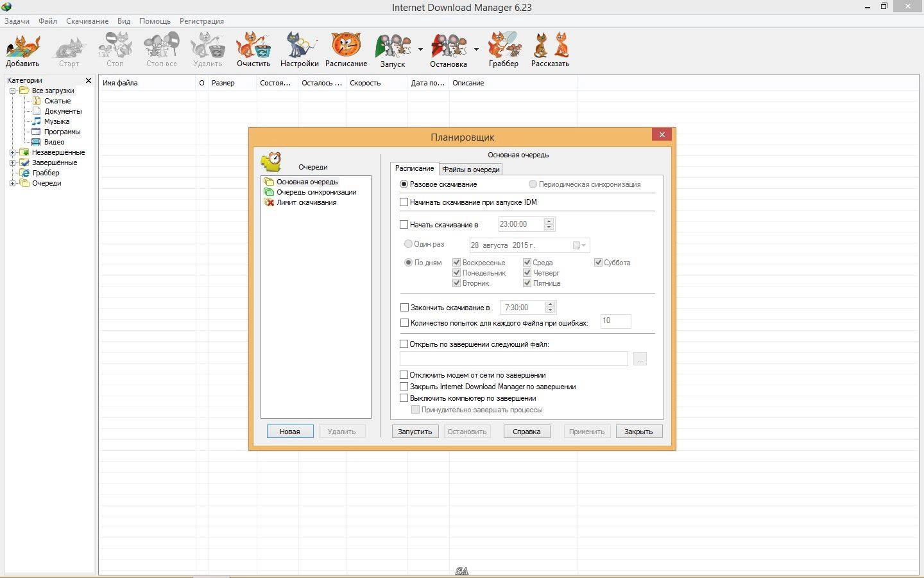The height and width of the screenshot is (578, 924).
Task: Open the Остановка dropdown arrow
Action: [x=476, y=49]
